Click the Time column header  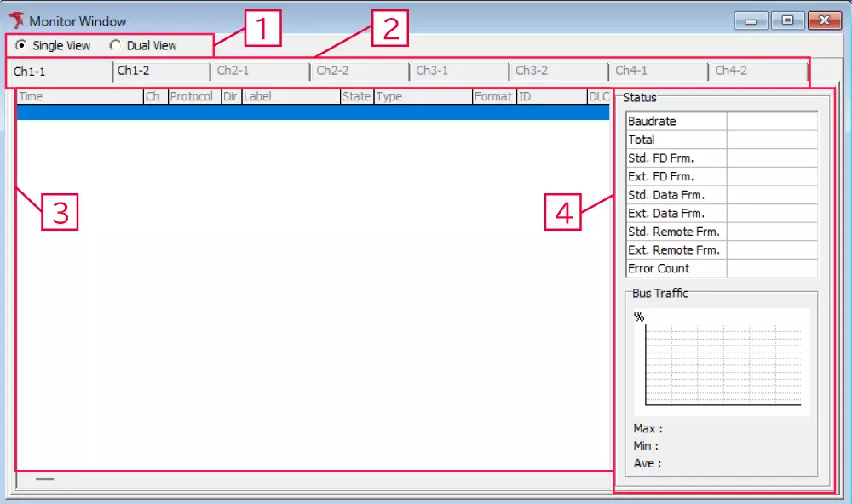[80, 97]
